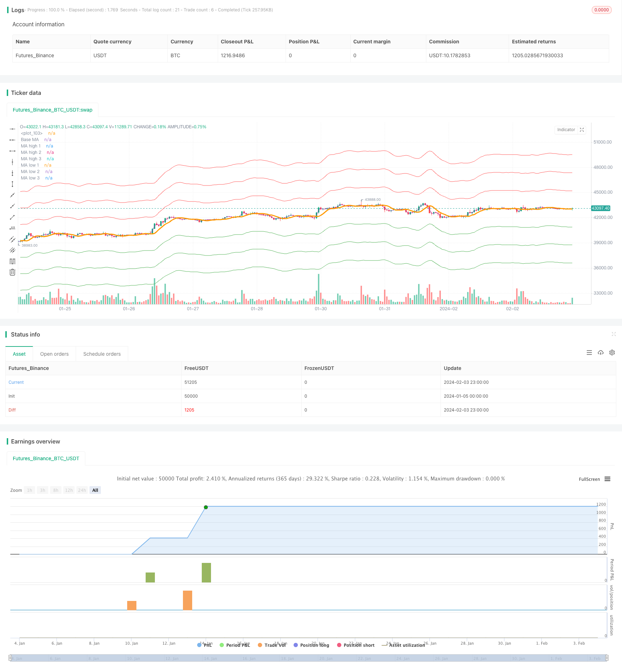The image size is (622, 672).
Task: Grab the left handle of the range navigator
Action: tap(10, 658)
